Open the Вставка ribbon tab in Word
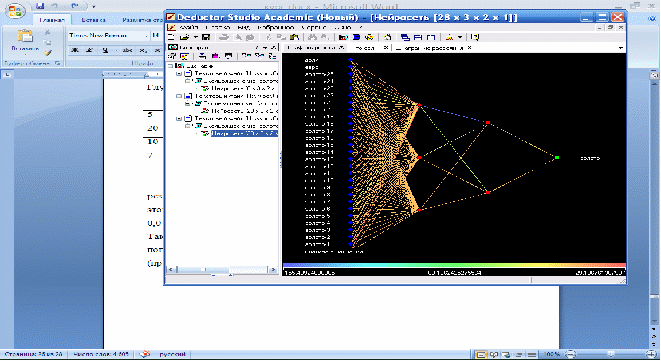 93,20
